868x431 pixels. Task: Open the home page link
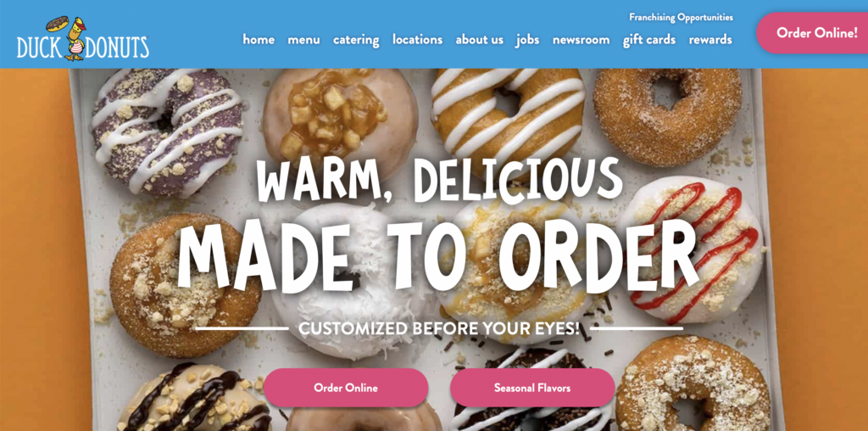tap(259, 39)
